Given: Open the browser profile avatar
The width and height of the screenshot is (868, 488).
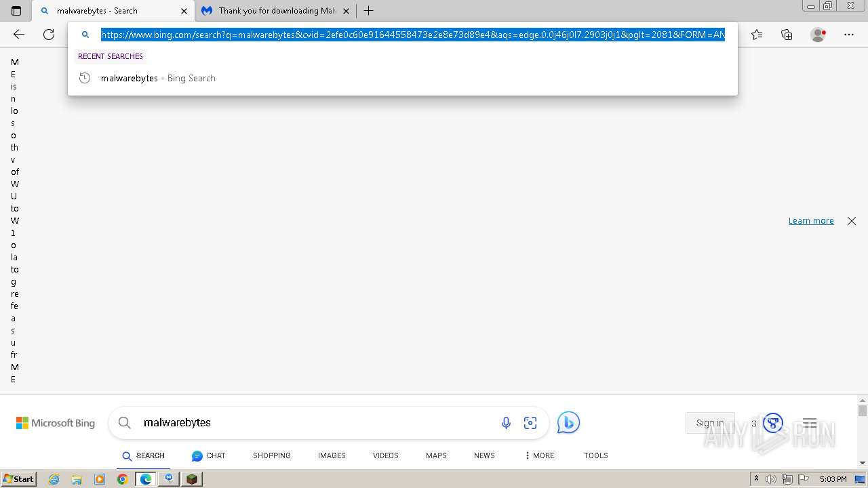Looking at the screenshot, I should coord(818,35).
